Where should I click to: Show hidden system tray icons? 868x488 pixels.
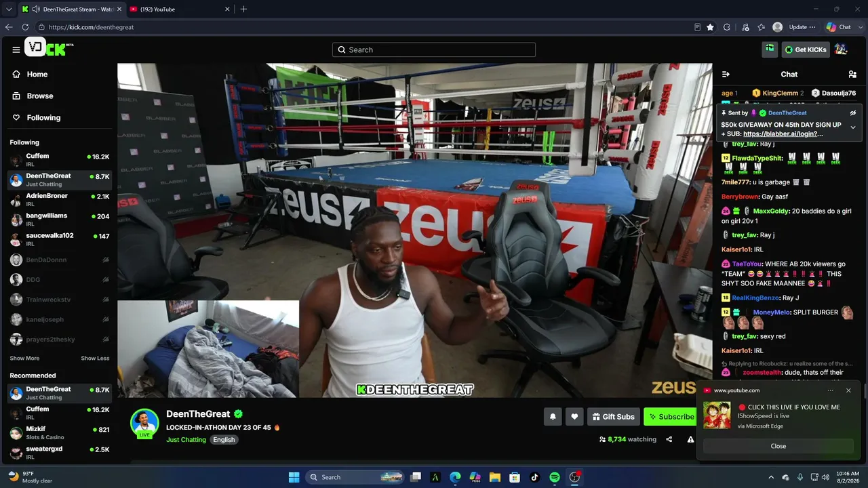(771, 477)
